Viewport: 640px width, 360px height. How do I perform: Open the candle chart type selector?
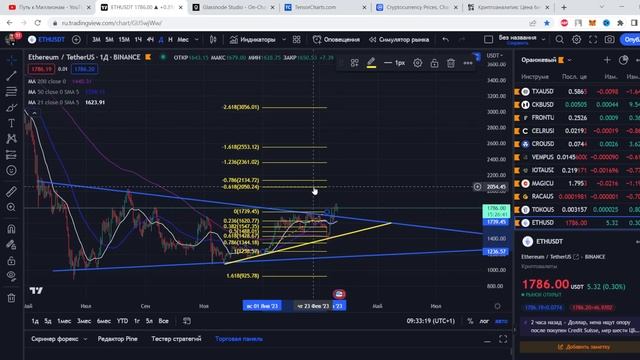(213, 40)
